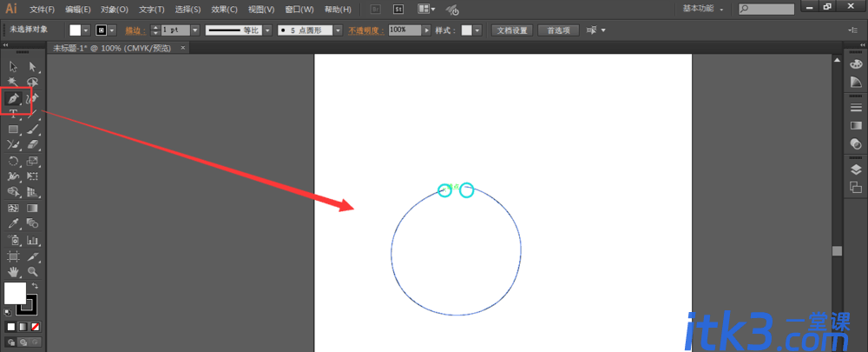Select the Column Graph tool
This screenshot has height=352, width=868.
coord(32,241)
